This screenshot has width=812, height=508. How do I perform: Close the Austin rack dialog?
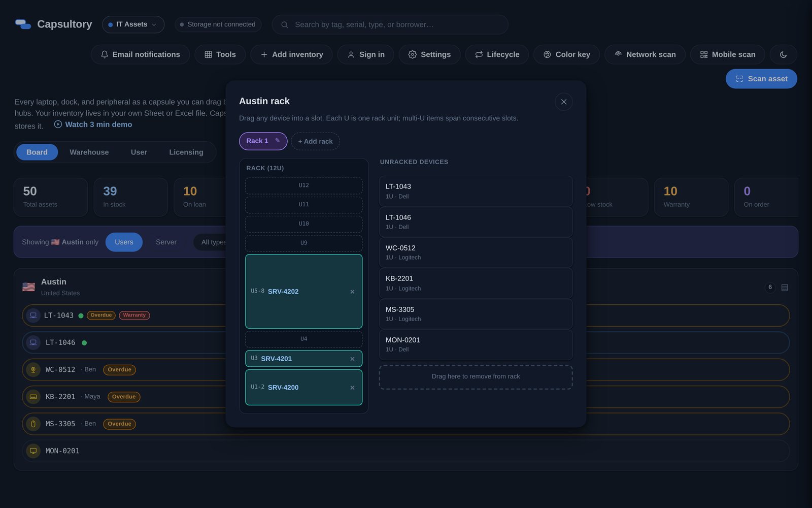(563, 102)
